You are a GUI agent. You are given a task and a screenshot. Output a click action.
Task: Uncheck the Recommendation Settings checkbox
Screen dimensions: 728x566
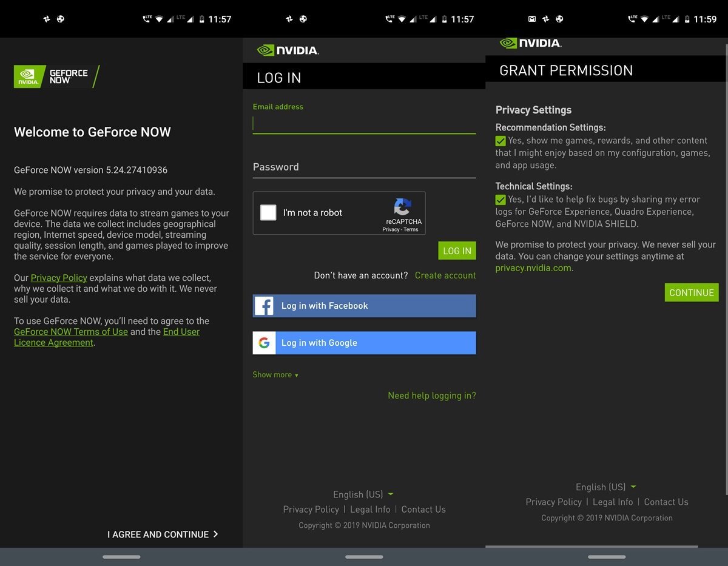click(x=500, y=141)
